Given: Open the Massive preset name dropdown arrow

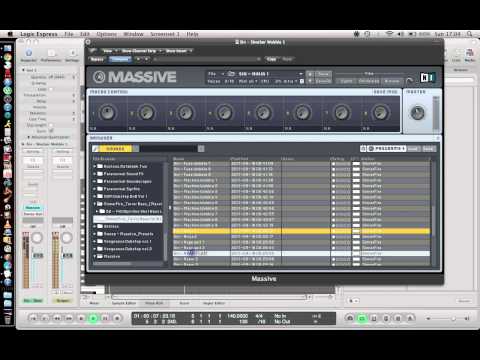Looking at the screenshot, I should [x=301, y=74].
